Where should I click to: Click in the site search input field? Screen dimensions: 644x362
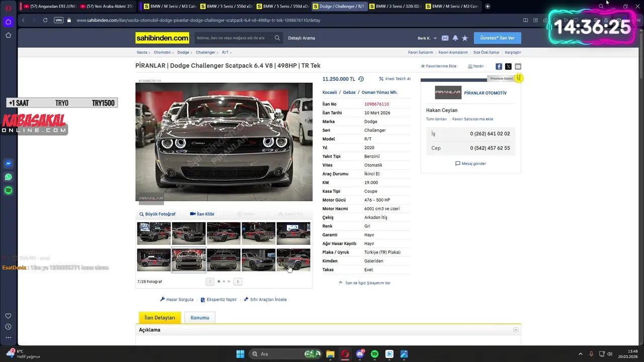234,38
